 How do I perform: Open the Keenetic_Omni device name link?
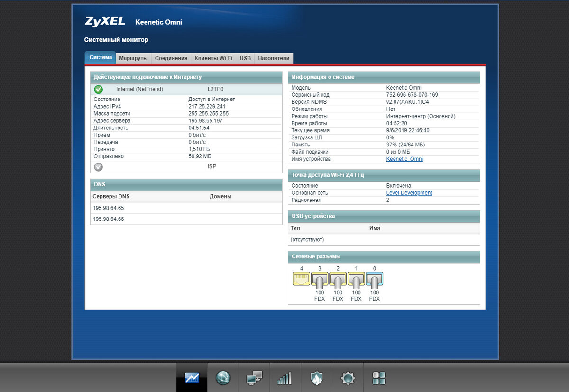pyautogui.click(x=404, y=159)
